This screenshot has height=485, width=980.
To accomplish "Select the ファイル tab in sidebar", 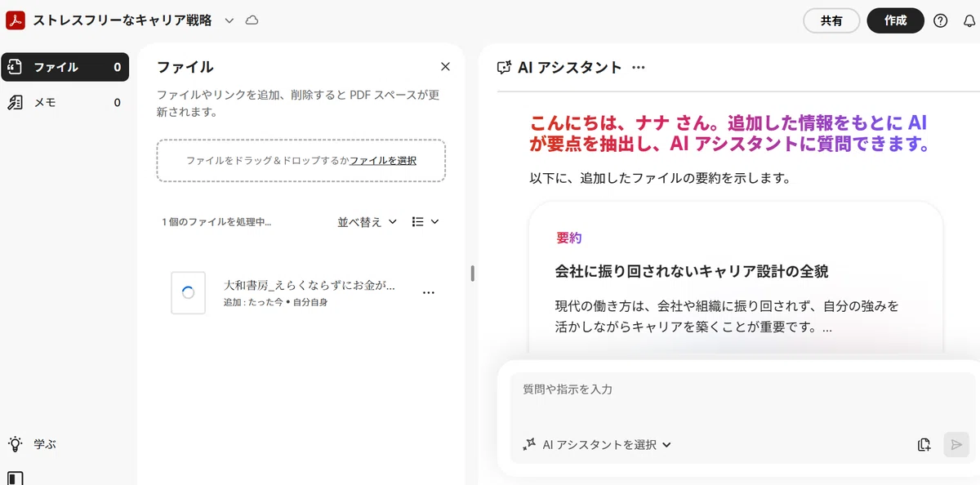I will 65,67.
